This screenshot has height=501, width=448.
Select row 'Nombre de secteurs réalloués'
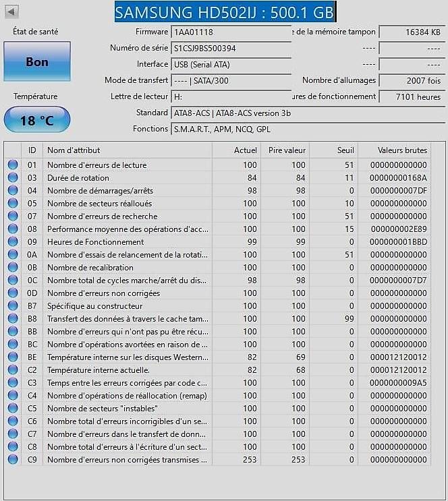[218, 203]
